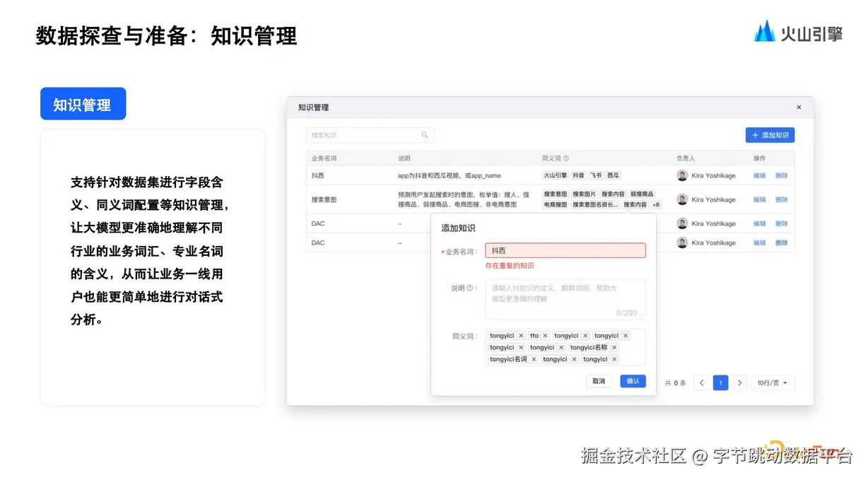Click the 0/200 character counter
This screenshot has height=480, width=868.
click(x=626, y=312)
